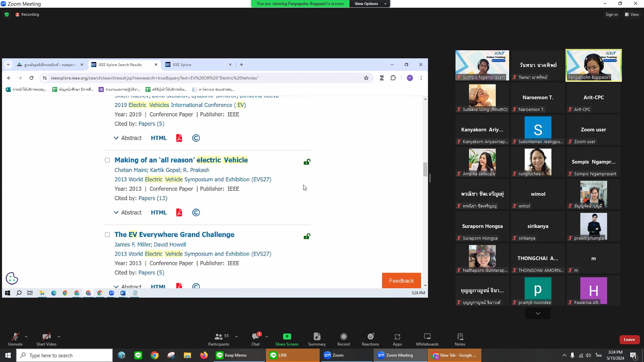Image resolution: width=644 pixels, height=362 pixels.
Task: Open 'The EV Everywhere Grand Challenge' title
Action: (x=174, y=235)
